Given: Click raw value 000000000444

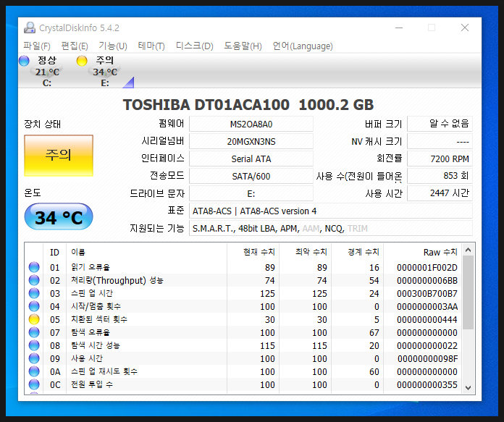Looking at the screenshot, I should coord(427,319).
